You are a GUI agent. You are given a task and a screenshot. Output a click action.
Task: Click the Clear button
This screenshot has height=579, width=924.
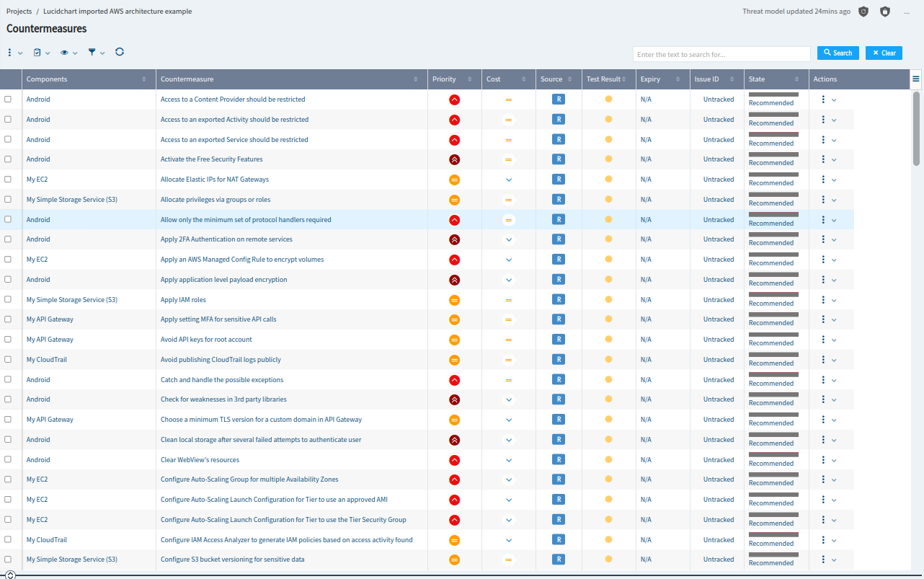click(x=884, y=53)
